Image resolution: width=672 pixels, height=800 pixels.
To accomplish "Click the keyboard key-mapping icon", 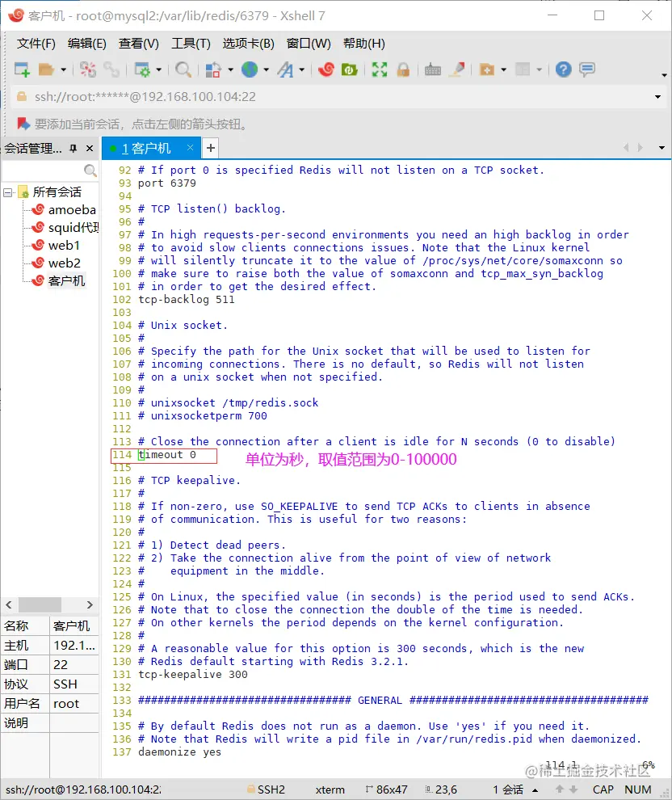I will (432, 69).
